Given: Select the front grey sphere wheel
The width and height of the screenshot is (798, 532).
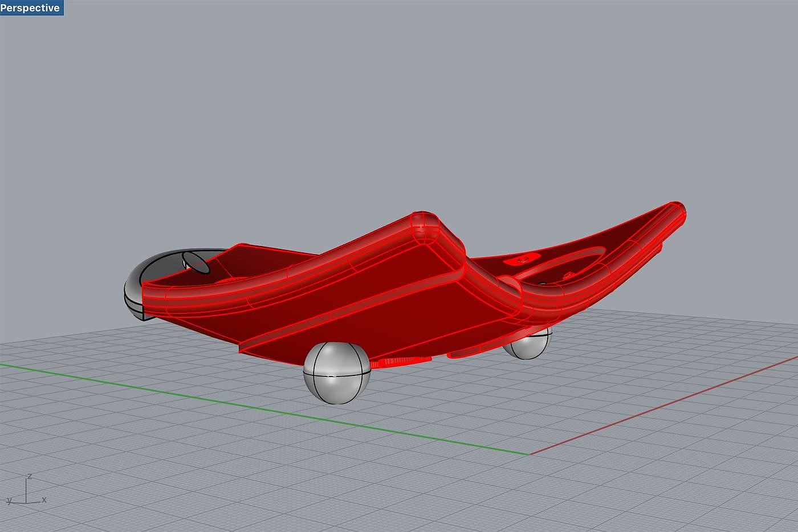Looking at the screenshot, I should click(x=336, y=373).
